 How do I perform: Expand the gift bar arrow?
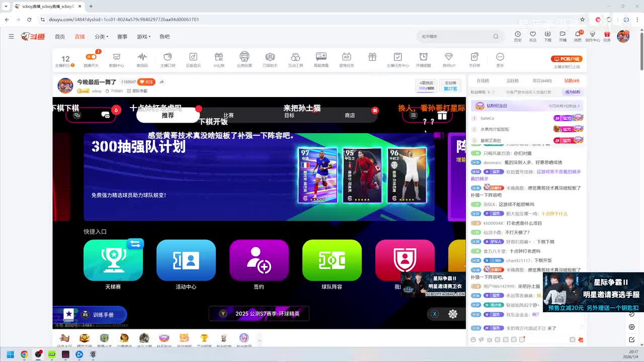click(x=259, y=340)
